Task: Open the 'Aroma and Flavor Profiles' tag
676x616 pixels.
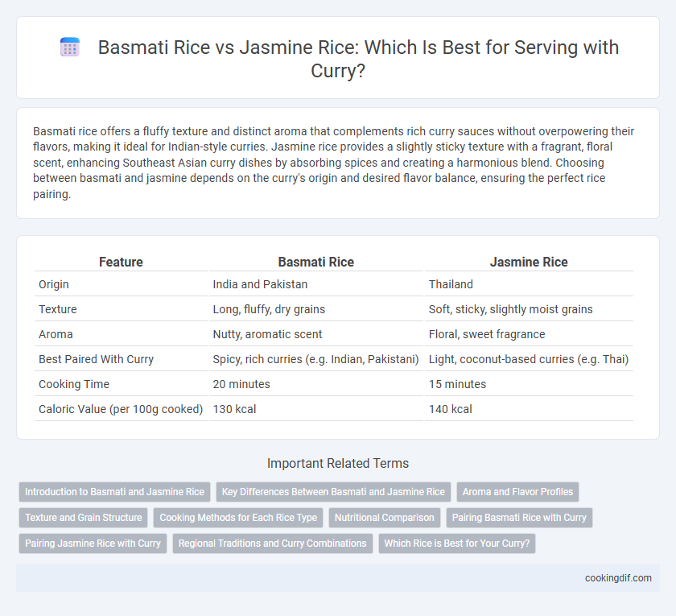Action: tap(517, 492)
